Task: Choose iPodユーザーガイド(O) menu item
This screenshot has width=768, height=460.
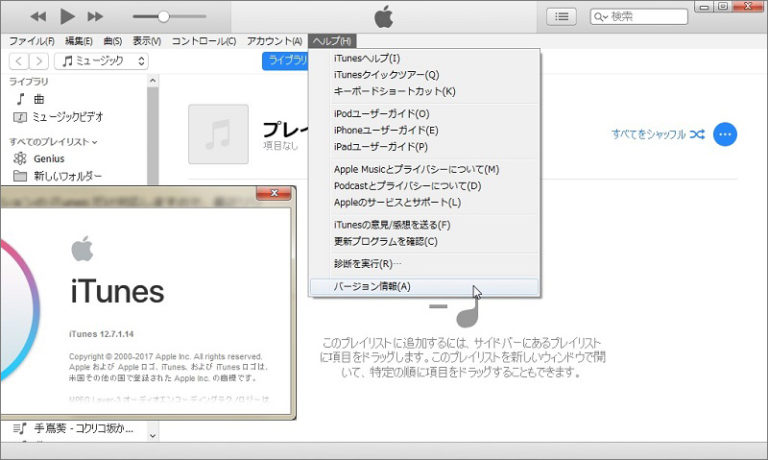Action: (x=425, y=114)
